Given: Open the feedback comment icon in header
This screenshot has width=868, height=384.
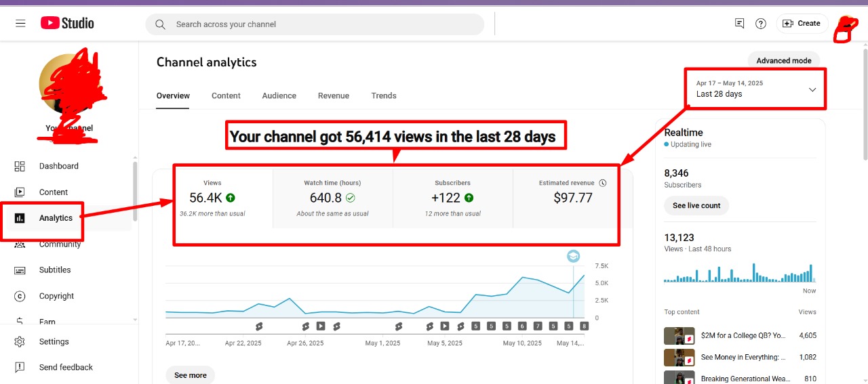Looking at the screenshot, I should pos(739,24).
